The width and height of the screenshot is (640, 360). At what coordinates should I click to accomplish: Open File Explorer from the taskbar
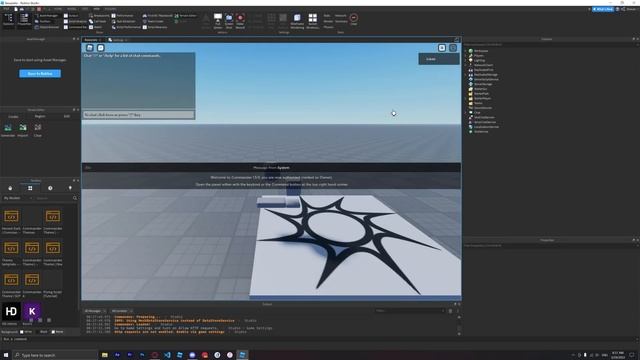click(x=105, y=355)
